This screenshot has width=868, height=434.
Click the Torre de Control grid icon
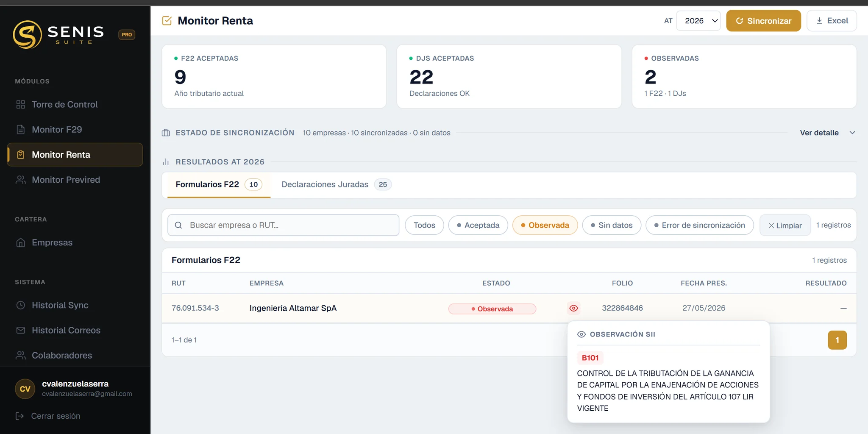tap(20, 105)
